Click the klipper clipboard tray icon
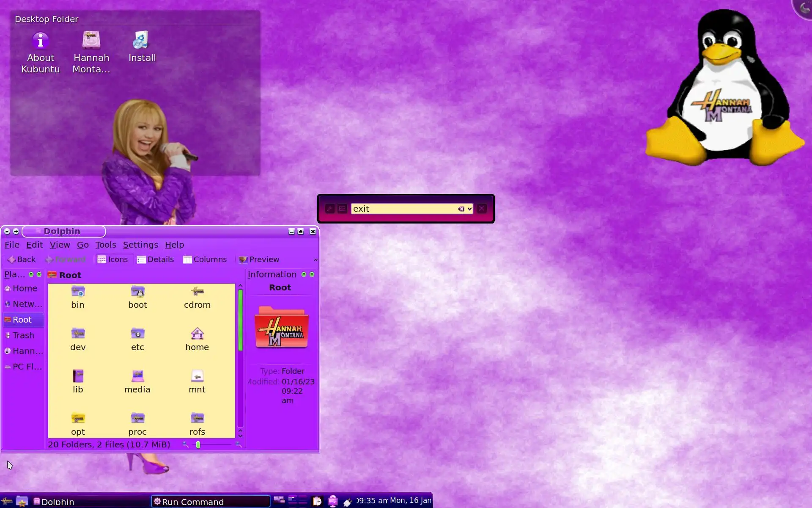Viewport: 812px width, 508px height. 317,501
